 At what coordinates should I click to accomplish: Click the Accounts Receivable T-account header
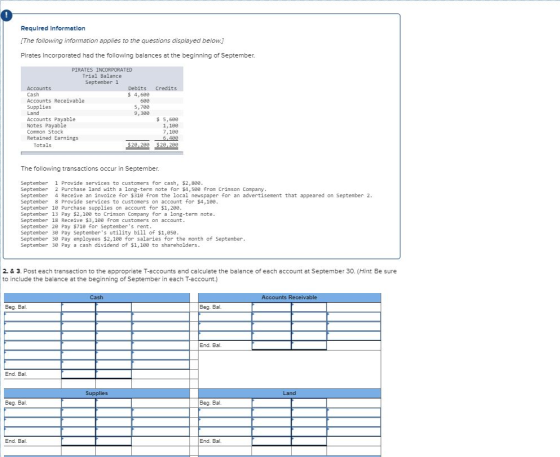tap(289, 297)
